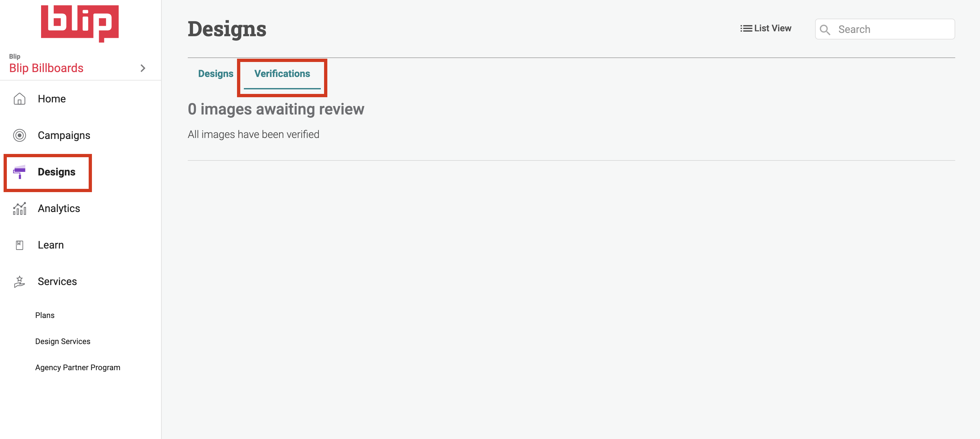980x439 pixels.
Task: Open Analytics from the sidebar
Action: pyautogui.click(x=59, y=209)
